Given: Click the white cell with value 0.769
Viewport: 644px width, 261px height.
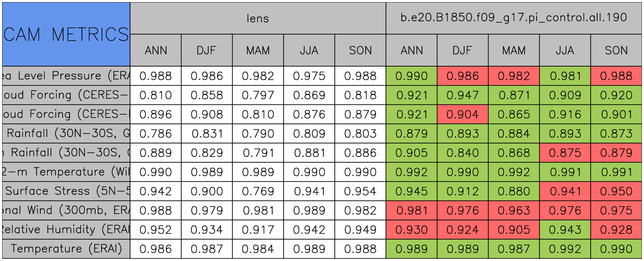Looking at the screenshot, I should tap(258, 191).
